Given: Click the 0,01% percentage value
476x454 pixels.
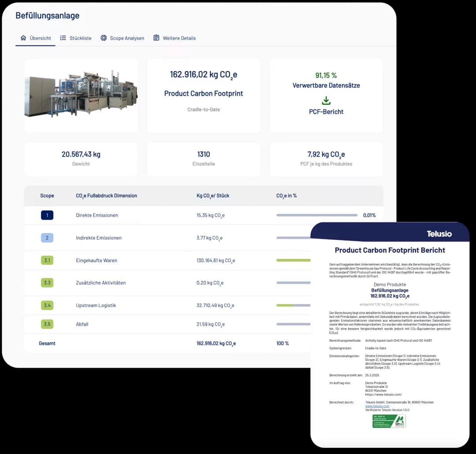Looking at the screenshot, I should tap(369, 215).
